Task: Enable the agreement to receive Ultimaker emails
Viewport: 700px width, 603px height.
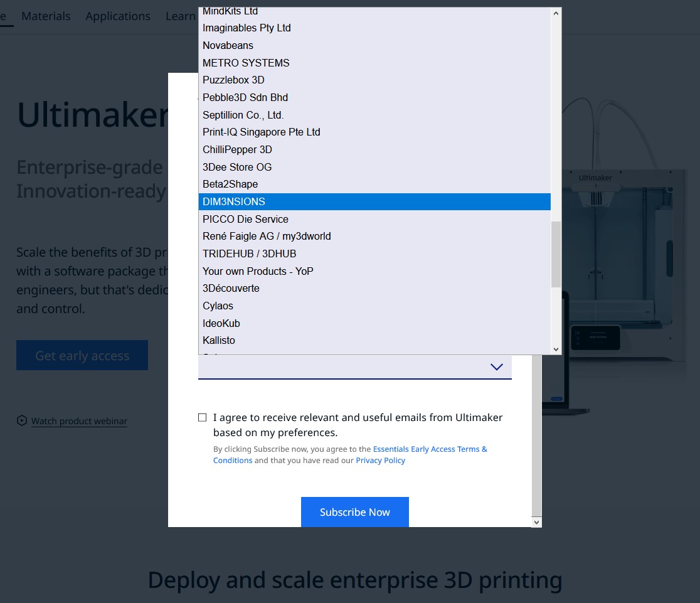Action: click(x=202, y=417)
